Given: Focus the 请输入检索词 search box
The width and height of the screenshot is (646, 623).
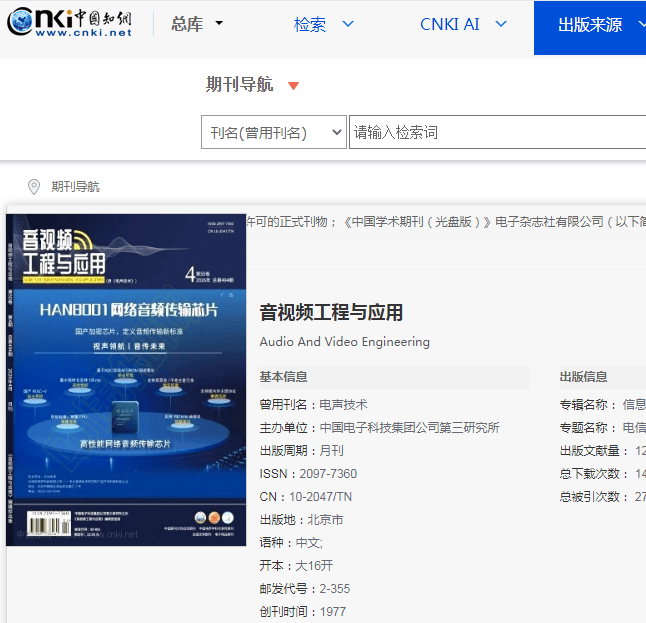Looking at the screenshot, I should pyautogui.click(x=497, y=132).
